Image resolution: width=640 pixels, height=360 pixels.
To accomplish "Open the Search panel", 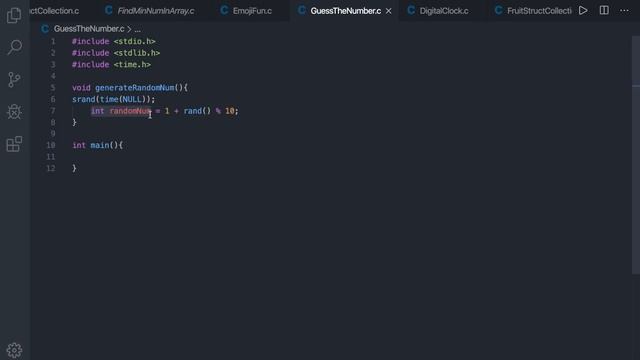I will [x=14, y=47].
